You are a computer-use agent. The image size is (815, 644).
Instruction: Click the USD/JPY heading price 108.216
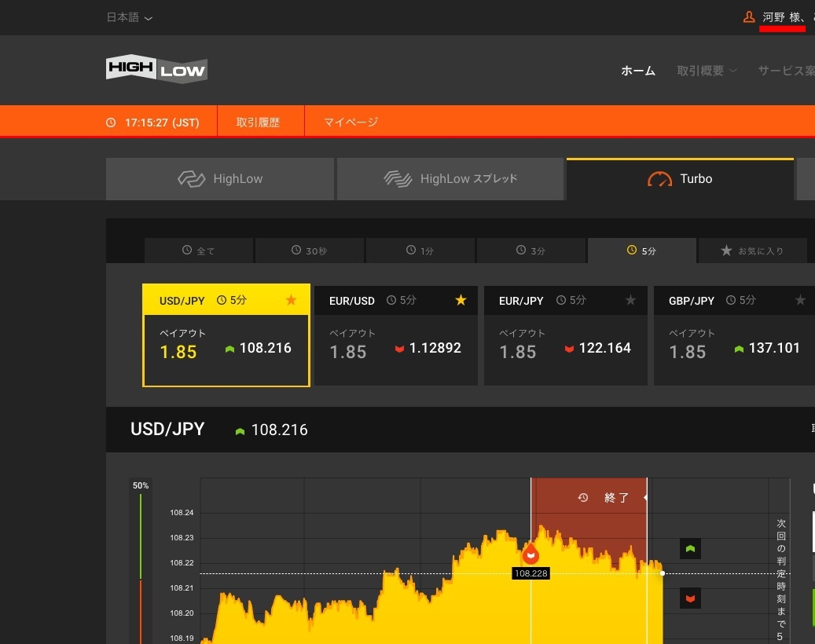point(279,430)
